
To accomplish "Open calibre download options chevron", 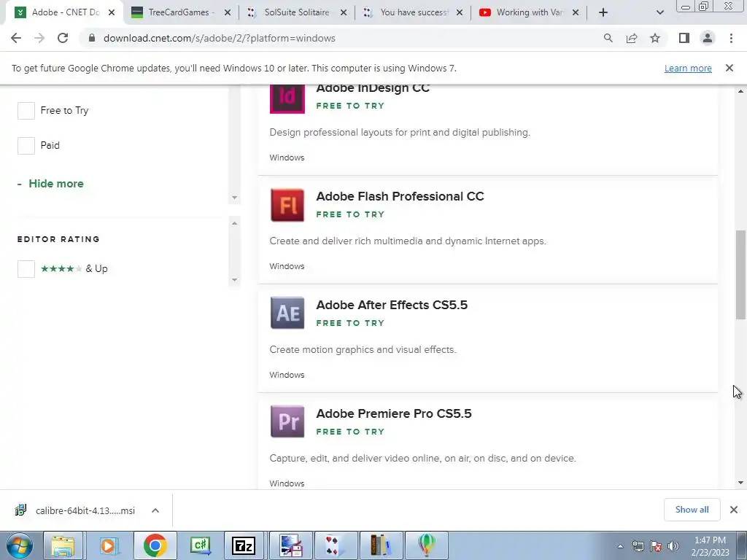I will coord(155,510).
